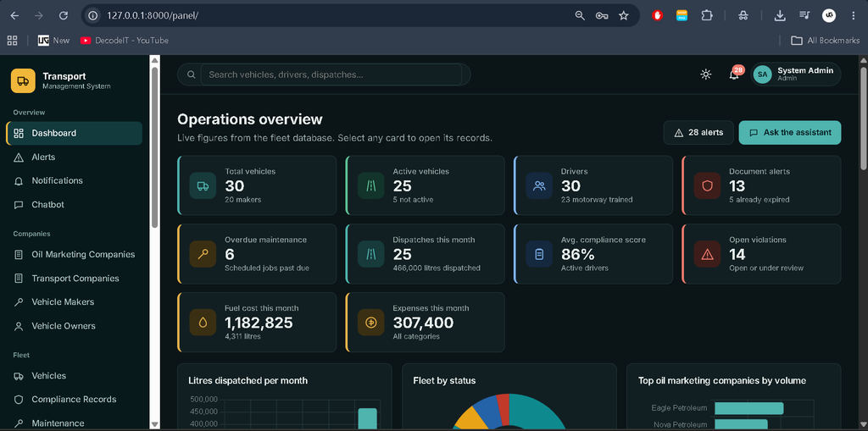
Task: Select the 466,000 litres dispatched text
Action: coord(437,268)
